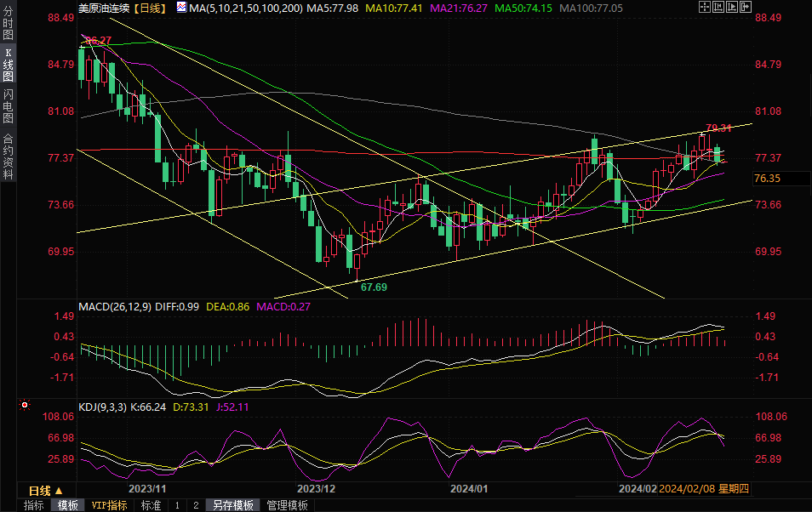Viewport: 812px width, 512px height.
Task: Open 合约资料 in the left sidebar
Action: point(9,156)
